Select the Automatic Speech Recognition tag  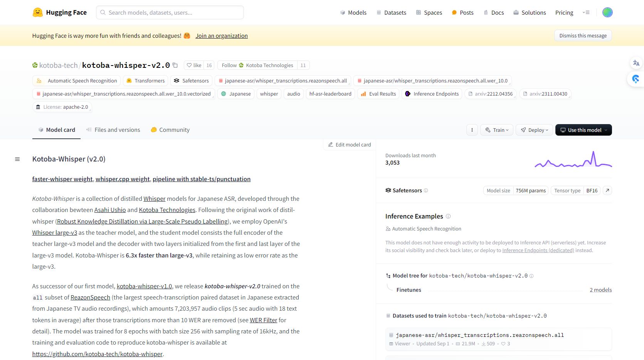point(77,81)
